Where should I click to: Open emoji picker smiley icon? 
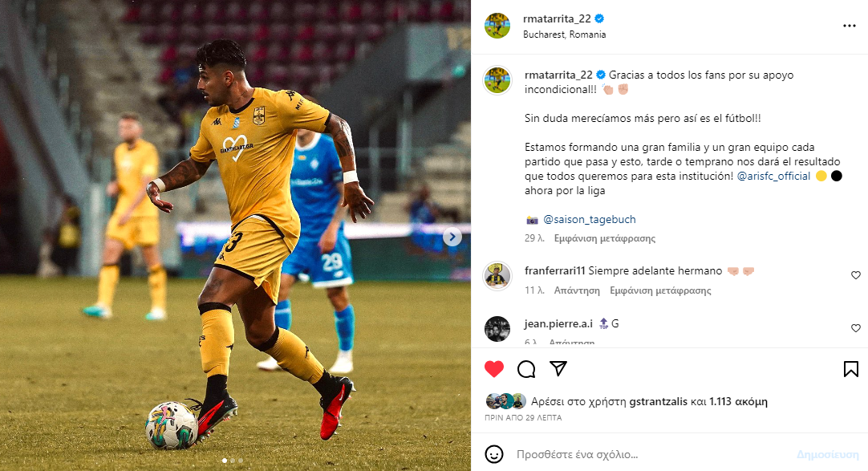pyautogui.click(x=494, y=454)
